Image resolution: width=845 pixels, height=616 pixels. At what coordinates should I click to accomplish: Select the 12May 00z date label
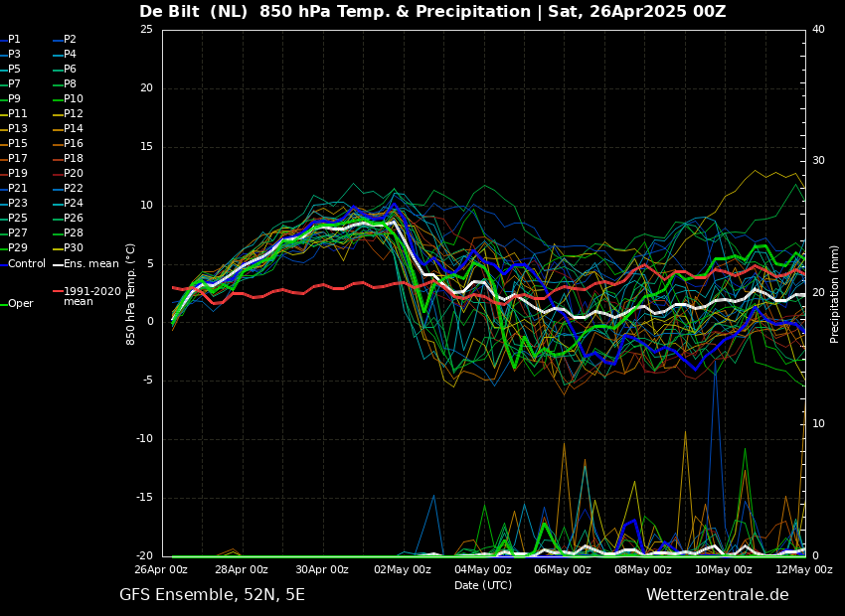pos(805,569)
